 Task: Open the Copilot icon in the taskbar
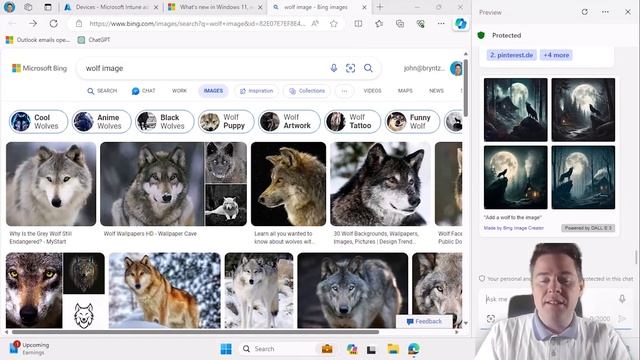tap(351, 349)
